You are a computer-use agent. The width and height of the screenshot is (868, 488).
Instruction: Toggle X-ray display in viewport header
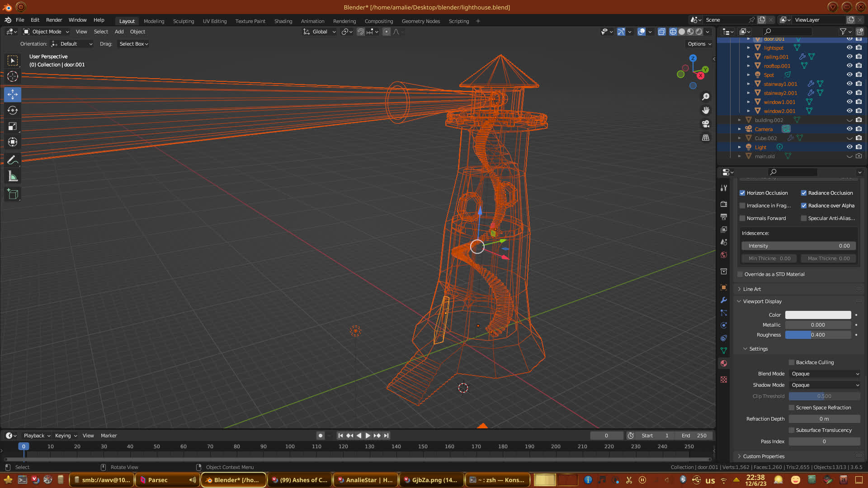click(x=662, y=32)
